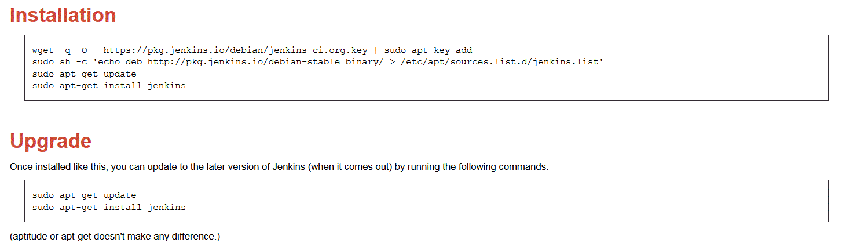This screenshot has width=868, height=243.
Task: Click the Upgrade heading
Action: [50, 142]
